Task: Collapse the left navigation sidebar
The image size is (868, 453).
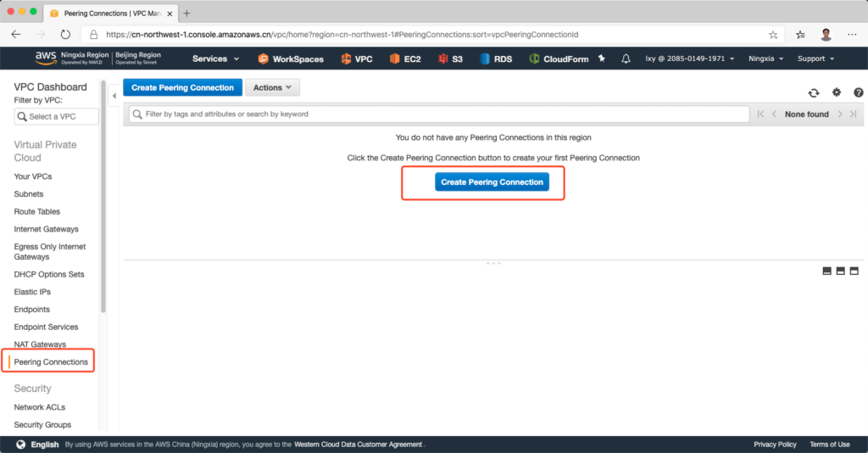Action: [x=114, y=95]
